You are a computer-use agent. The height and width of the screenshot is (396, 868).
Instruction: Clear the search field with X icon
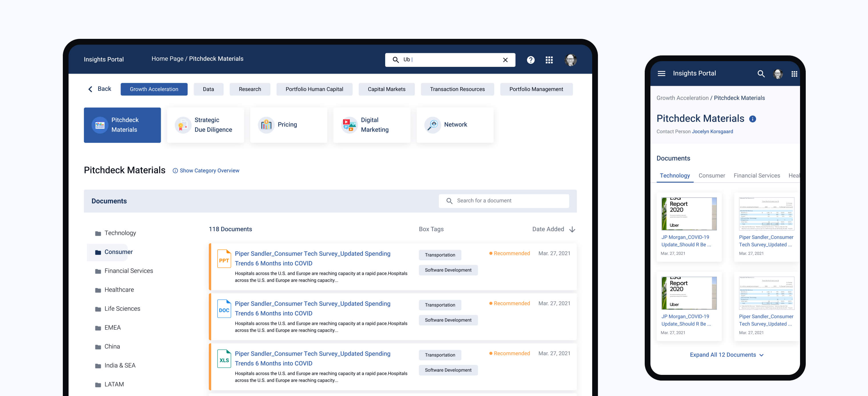click(505, 60)
